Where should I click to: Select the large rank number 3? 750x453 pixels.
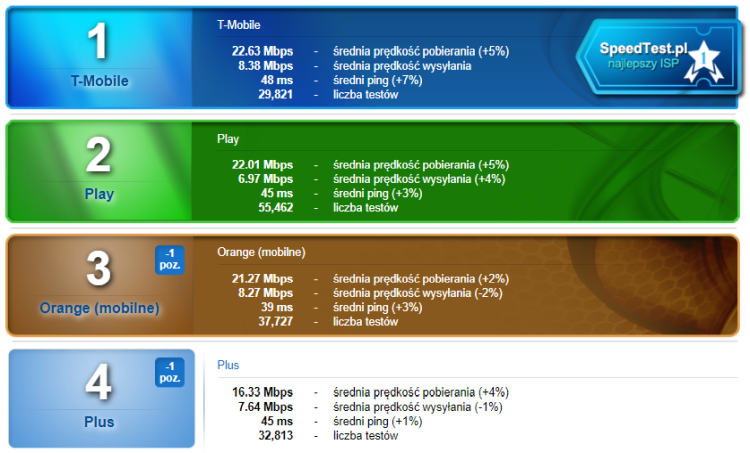tap(98, 269)
